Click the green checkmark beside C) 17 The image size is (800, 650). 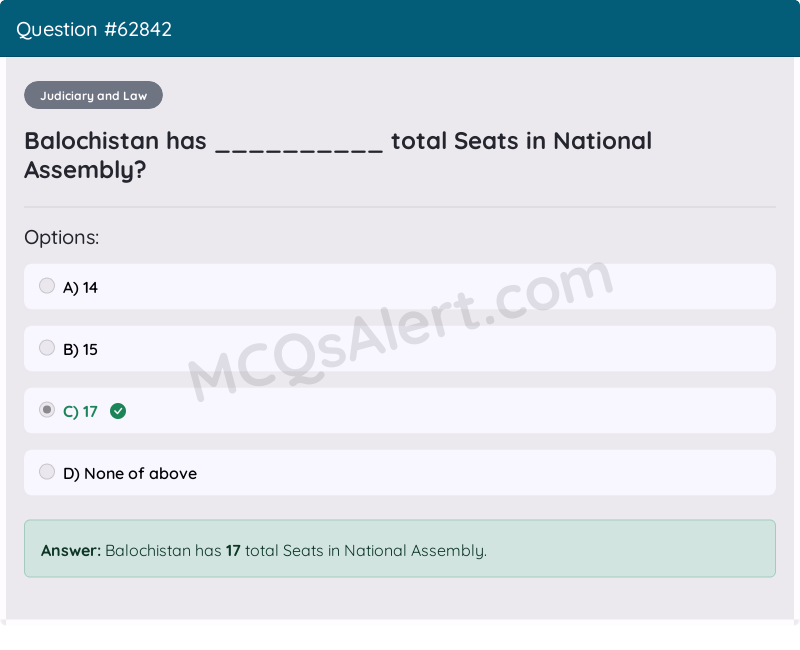(x=118, y=411)
